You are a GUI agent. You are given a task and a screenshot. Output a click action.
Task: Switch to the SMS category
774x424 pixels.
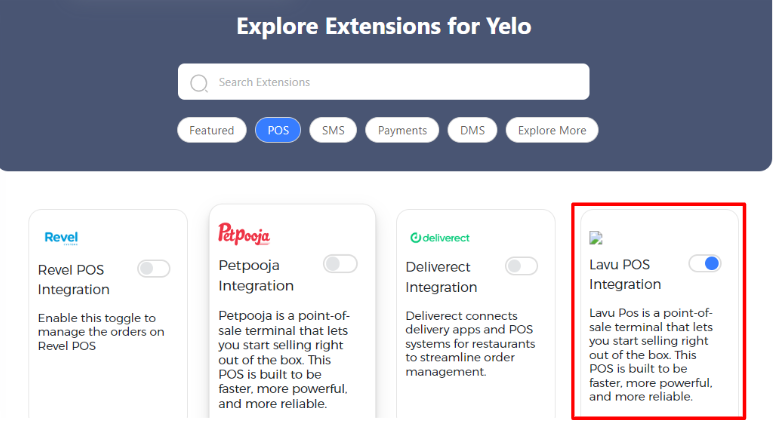(x=333, y=130)
